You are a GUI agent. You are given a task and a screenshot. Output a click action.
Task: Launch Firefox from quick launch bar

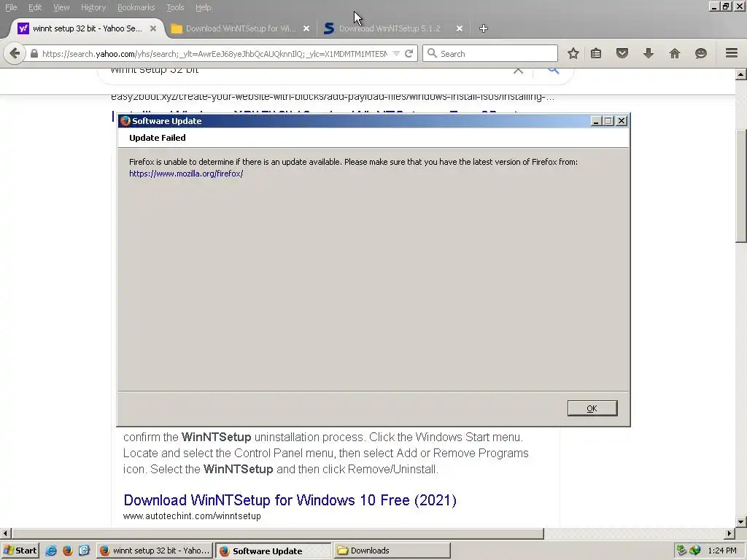pyautogui.click(x=67, y=551)
